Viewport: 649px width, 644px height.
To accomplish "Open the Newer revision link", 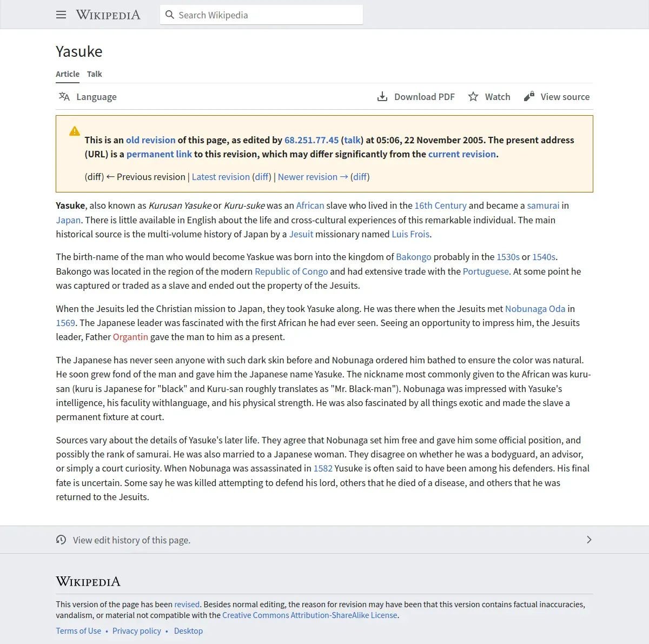I will pyautogui.click(x=313, y=177).
